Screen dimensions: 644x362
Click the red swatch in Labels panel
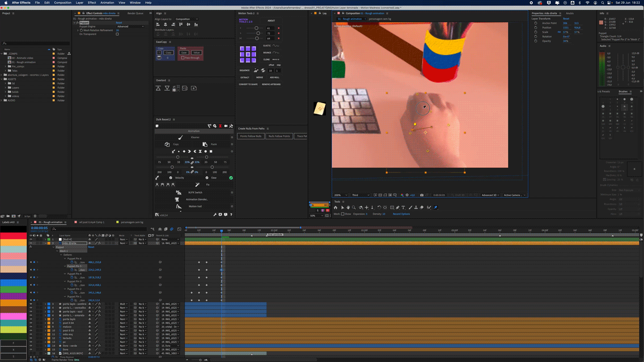click(x=13, y=236)
